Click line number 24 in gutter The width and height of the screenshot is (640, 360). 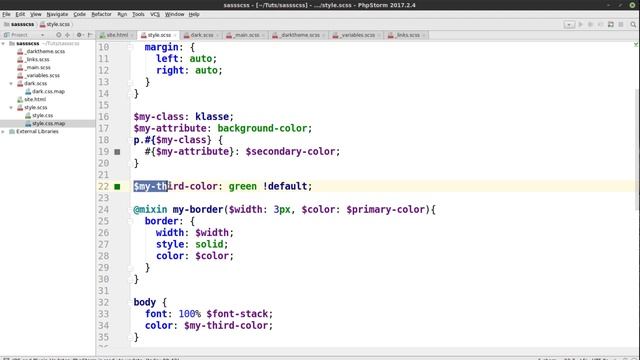104,210
